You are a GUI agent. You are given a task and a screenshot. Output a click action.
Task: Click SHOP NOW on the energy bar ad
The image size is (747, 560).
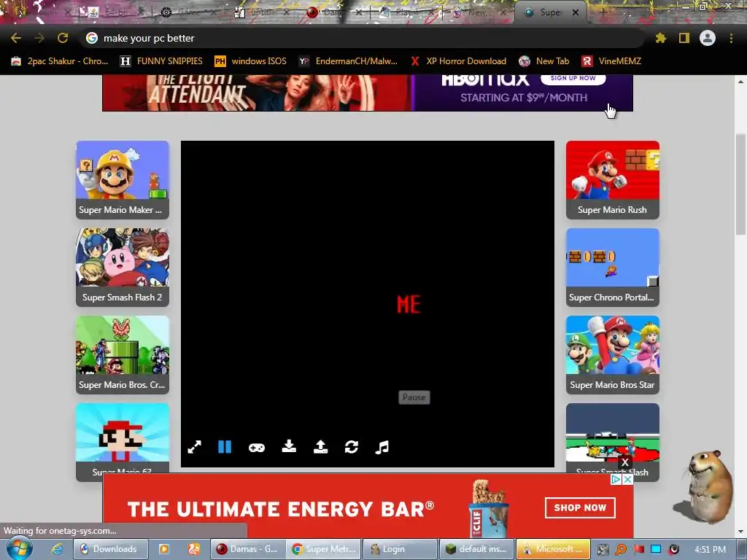(x=580, y=507)
